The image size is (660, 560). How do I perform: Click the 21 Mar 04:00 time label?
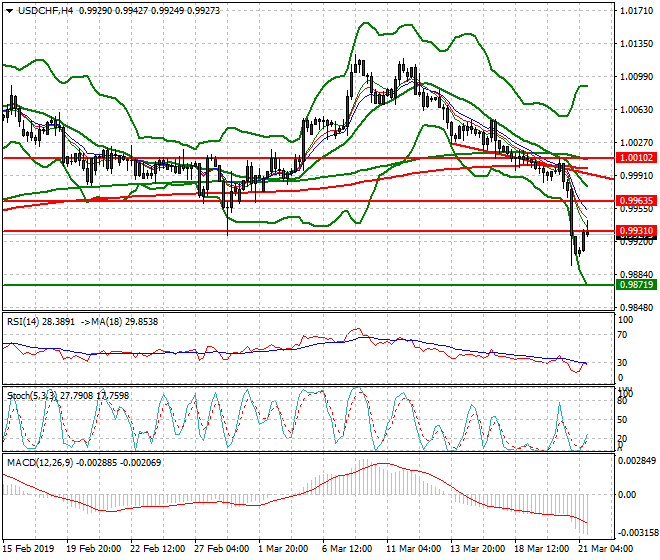pos(605,549)
